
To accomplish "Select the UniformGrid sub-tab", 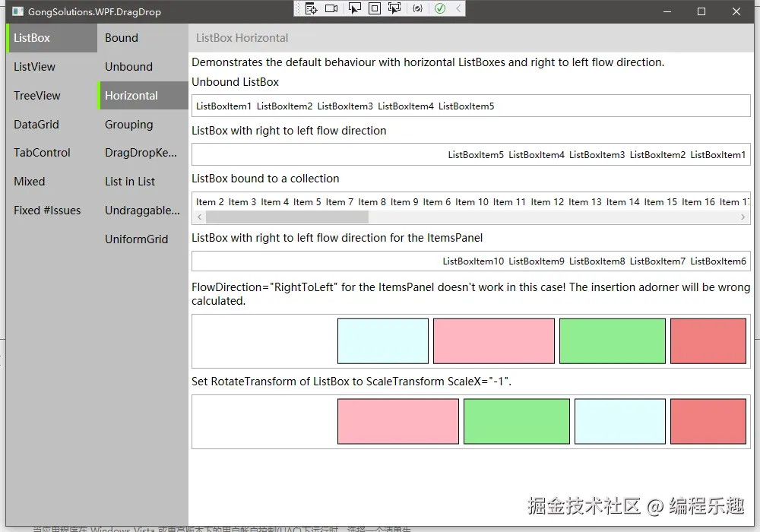I will tap(143, 239).
